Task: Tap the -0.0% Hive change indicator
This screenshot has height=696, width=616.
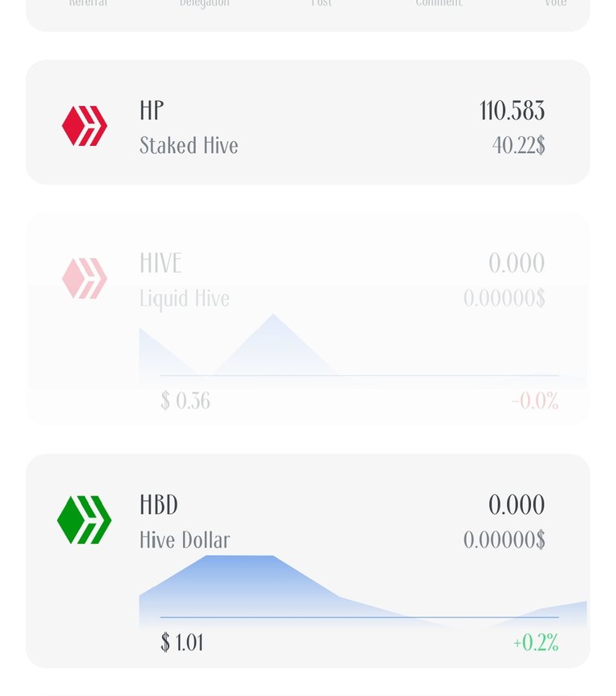Action: click(x=535, y=401)
